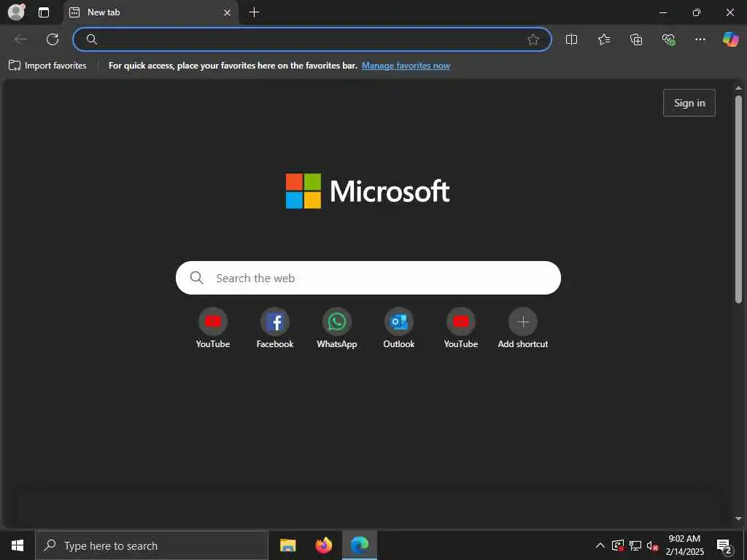
Task: Click the magnifier in the web search box
Action: point(197,278)
